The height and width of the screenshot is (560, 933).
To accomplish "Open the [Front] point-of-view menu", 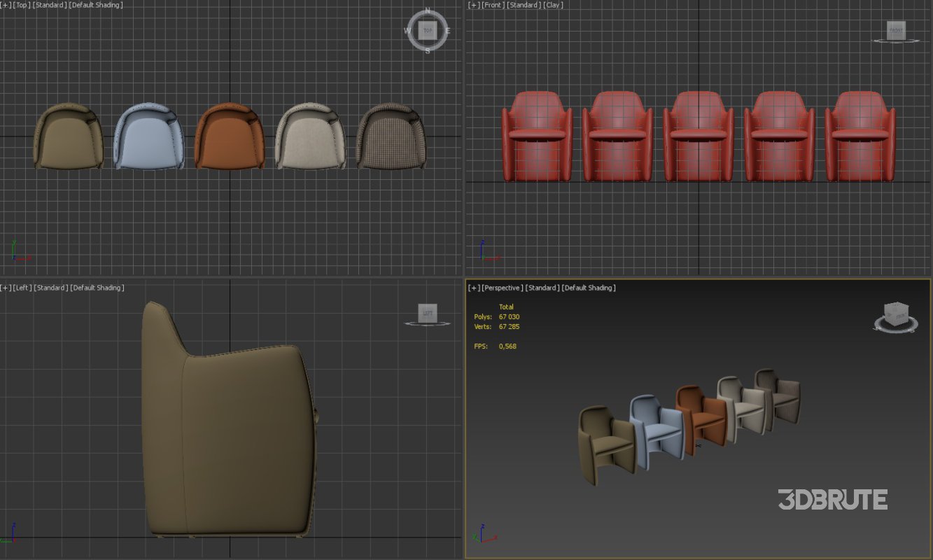I will [492, 5].
